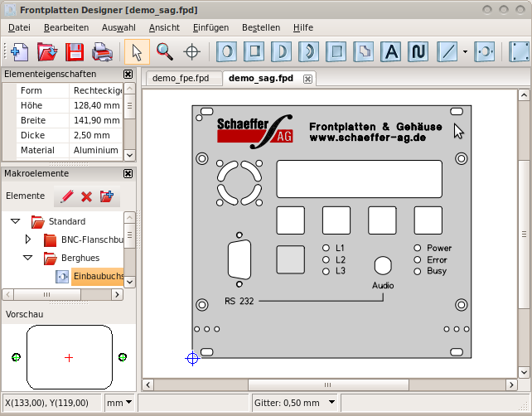The height and width of the screenshot is (416, 532).
Task: Collapse the Standard folder in tree
Action: [x=16, y=221]
